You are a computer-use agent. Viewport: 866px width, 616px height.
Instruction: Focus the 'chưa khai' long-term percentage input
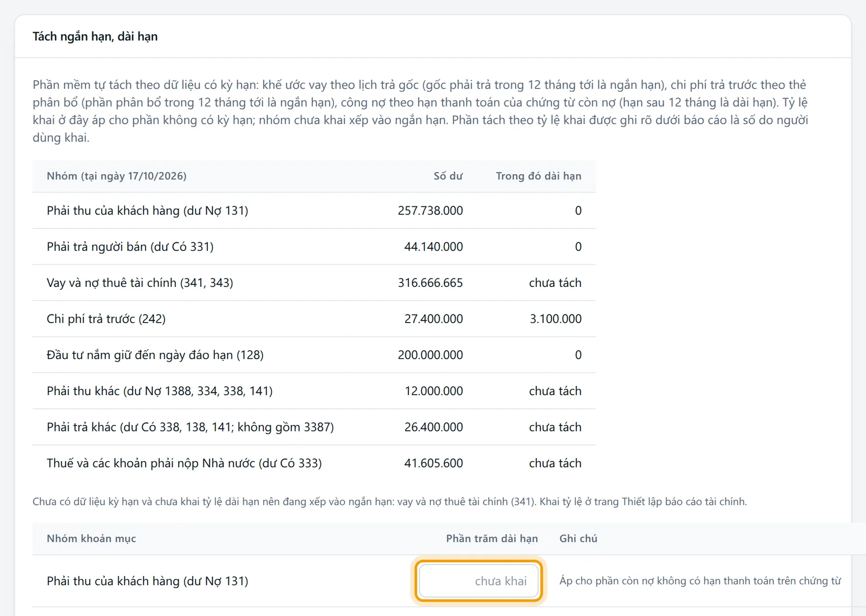[479, 581]
